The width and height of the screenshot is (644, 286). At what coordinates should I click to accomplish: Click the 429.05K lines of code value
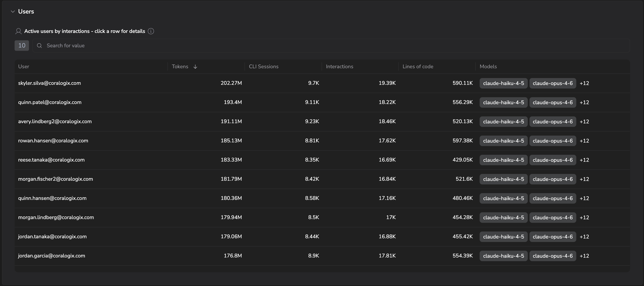click(463, 160)
